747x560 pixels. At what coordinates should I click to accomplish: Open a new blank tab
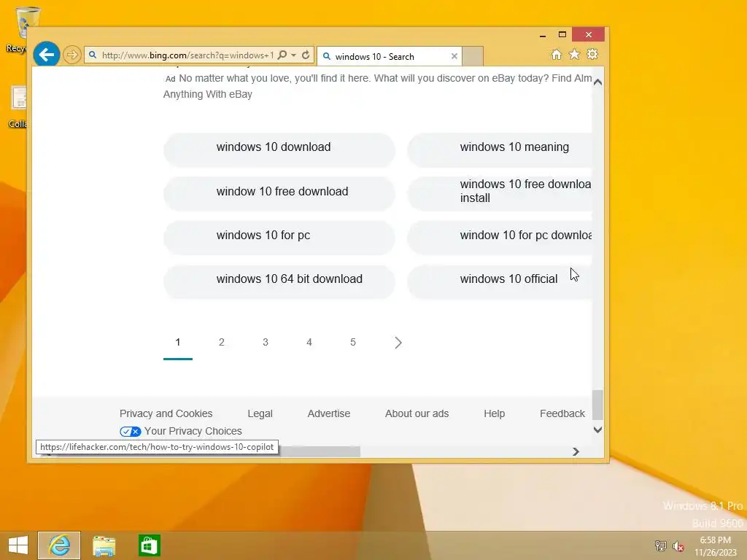point(473,56)
